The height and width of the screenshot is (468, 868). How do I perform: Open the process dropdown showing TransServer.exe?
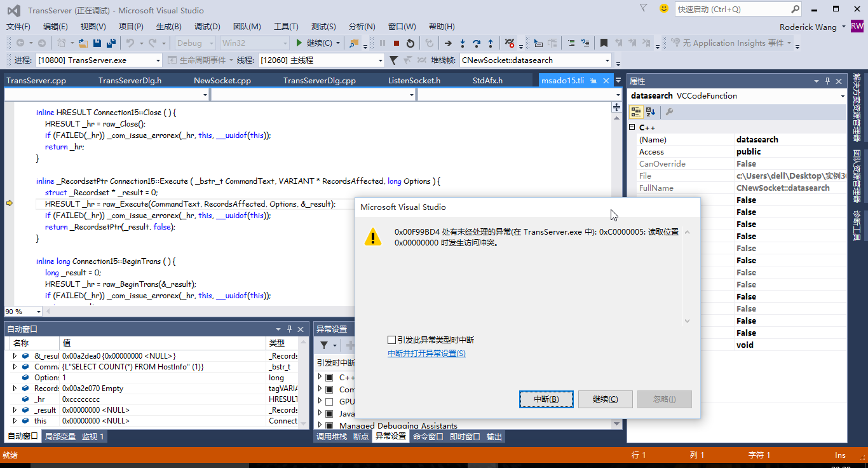[98, 60]
